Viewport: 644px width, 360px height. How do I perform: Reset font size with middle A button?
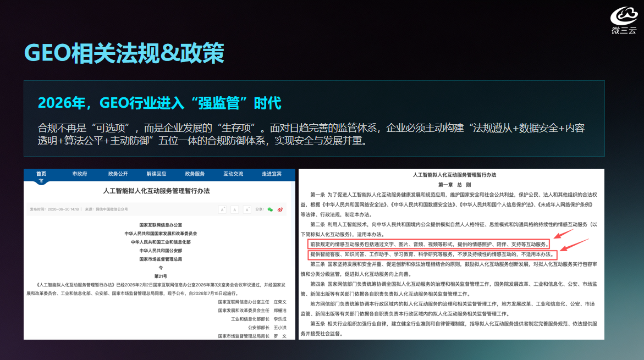(x=234, y=209)
